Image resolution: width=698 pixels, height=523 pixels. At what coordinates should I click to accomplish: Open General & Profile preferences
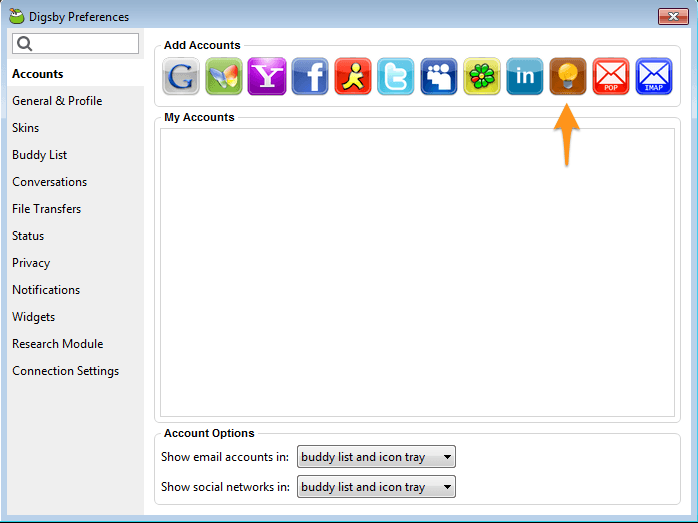[x=57, y=101]
